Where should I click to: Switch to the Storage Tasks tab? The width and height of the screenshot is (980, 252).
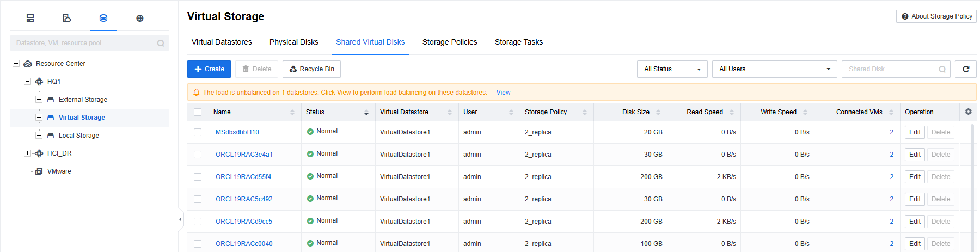point(519,42)
